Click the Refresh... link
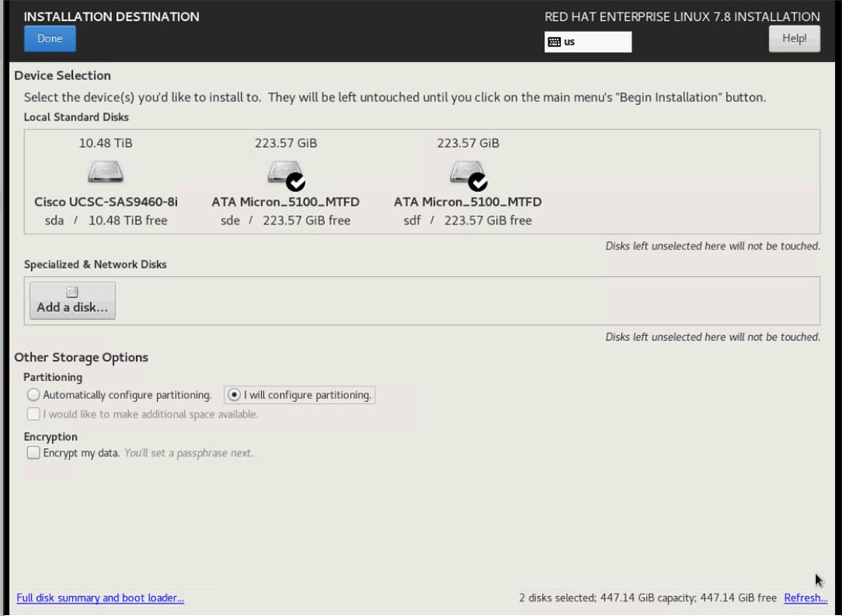Viewport: 842px width, 616px height. click(805, 598)
